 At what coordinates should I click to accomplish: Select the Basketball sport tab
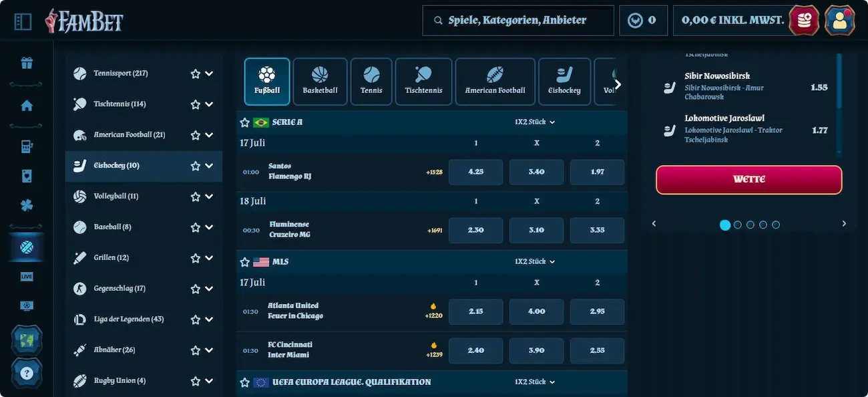pyautogui.click(x=320, y=82)
